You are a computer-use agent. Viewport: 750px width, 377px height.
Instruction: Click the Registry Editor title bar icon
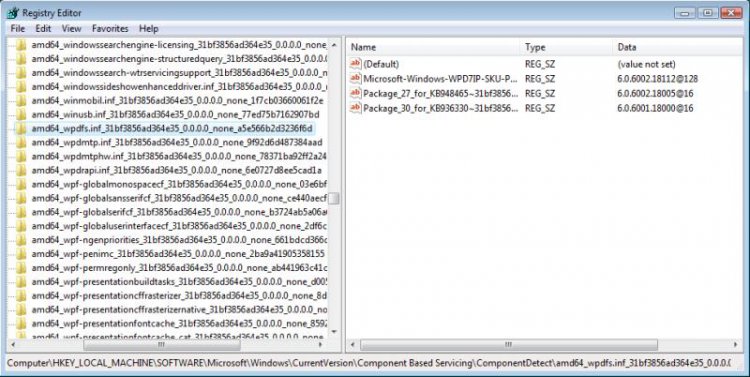coord(13,13)
